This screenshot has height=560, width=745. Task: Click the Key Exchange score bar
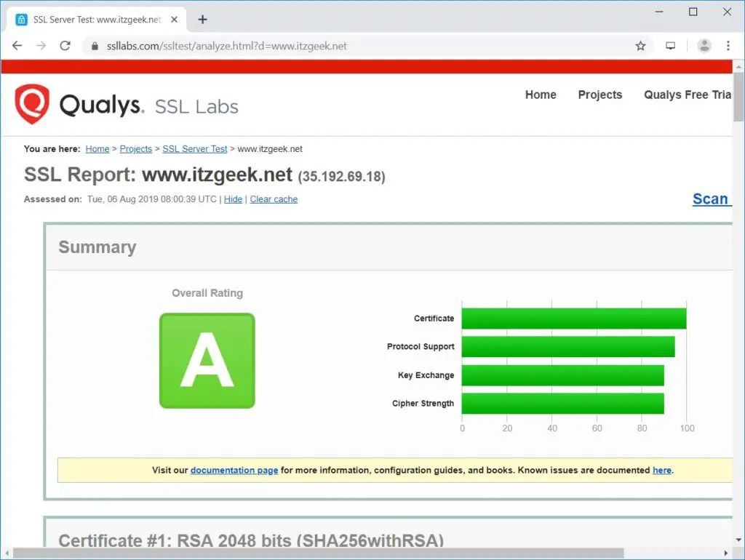click(x=563, y=375)
